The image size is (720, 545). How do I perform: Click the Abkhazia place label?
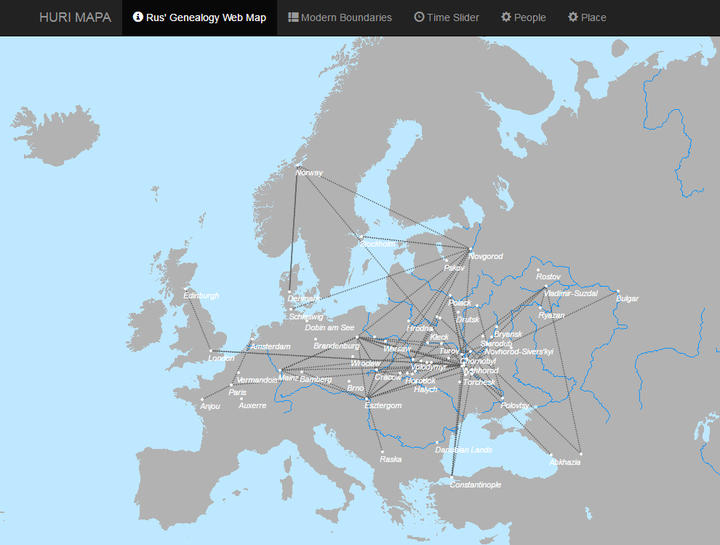coord(565,462)
